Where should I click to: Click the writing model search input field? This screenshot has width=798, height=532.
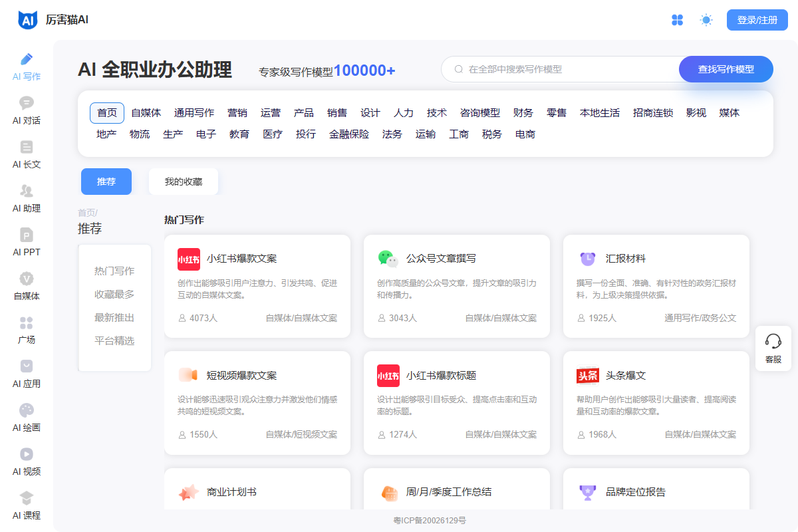565,69
